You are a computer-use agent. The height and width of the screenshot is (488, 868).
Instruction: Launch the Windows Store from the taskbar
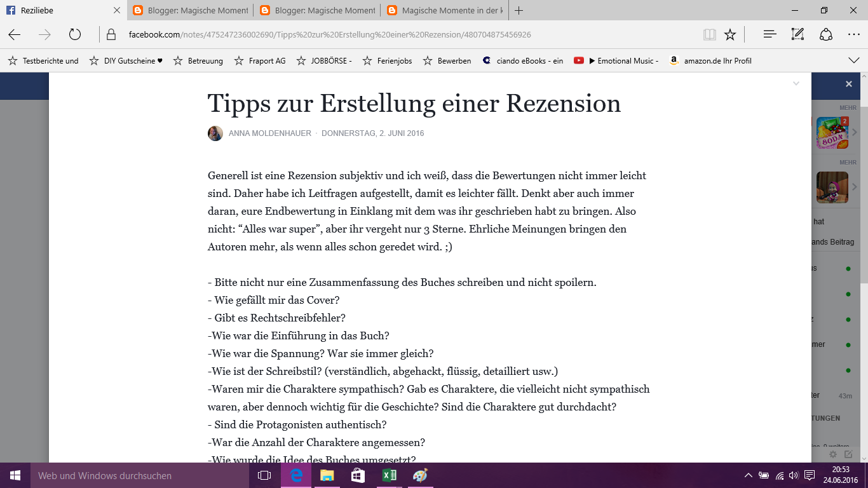point(358,475)
